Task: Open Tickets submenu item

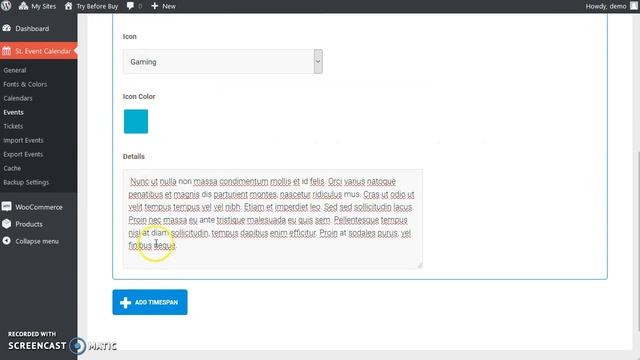Action: (13, 126)
